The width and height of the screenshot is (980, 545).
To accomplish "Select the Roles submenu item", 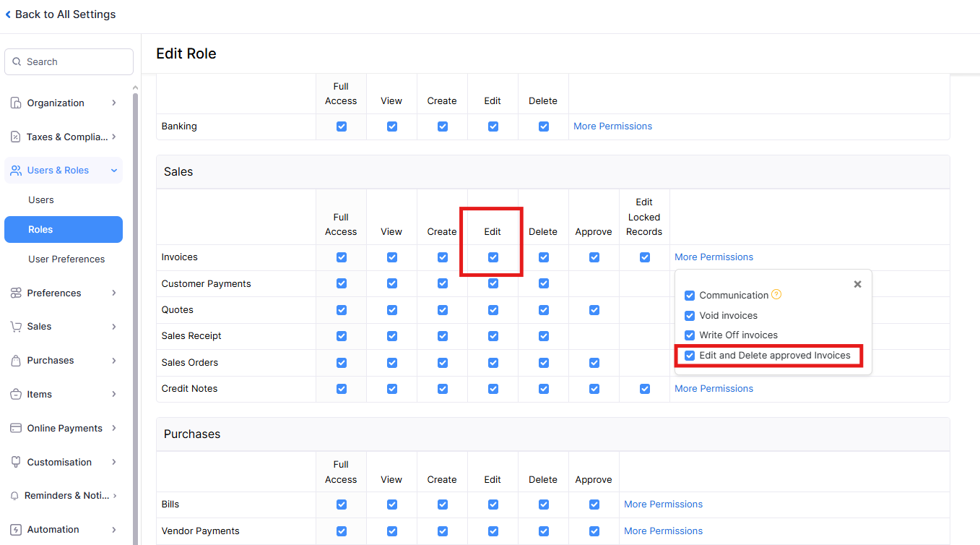I will [x=64, y=229].
